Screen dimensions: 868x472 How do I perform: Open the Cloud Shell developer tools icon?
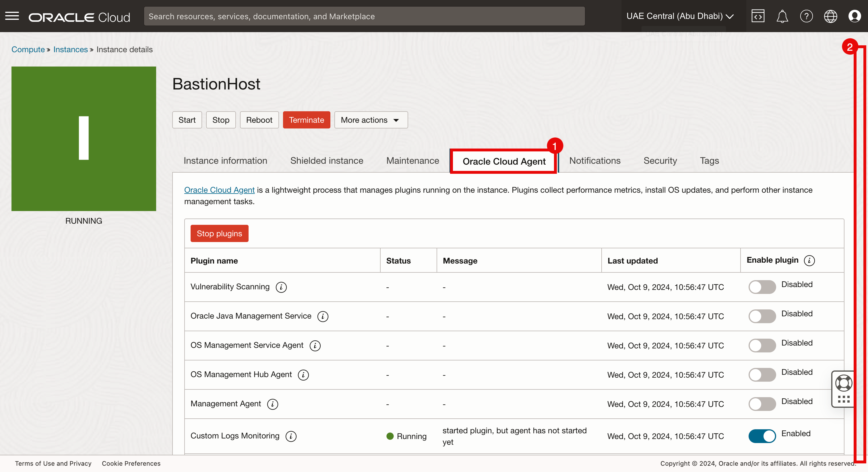click(757, 16)
